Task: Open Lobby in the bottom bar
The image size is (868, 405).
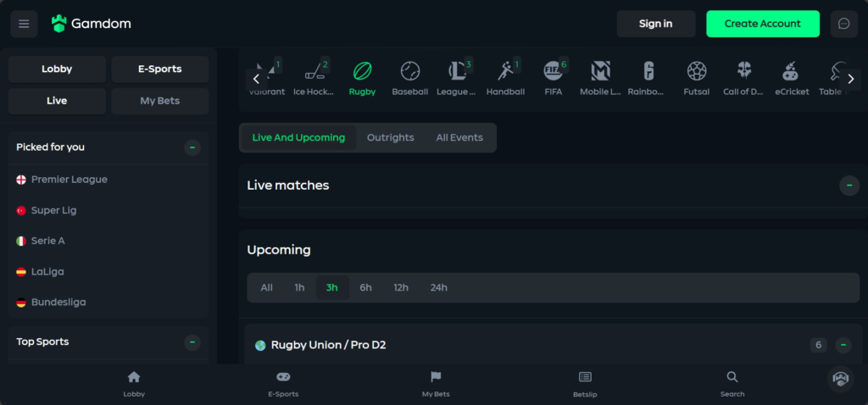Action: pyautogui.click(x=134, y=384)
